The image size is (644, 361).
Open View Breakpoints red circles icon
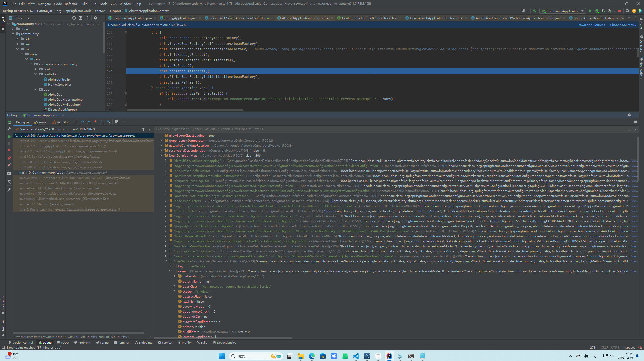(x=9, y=158)
